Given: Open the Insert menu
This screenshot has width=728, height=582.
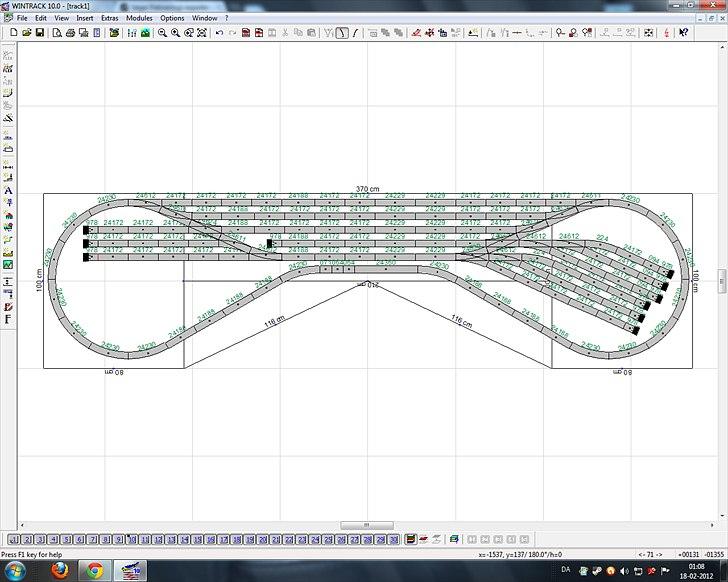Looking at the screenshot, I should (85, 18).
